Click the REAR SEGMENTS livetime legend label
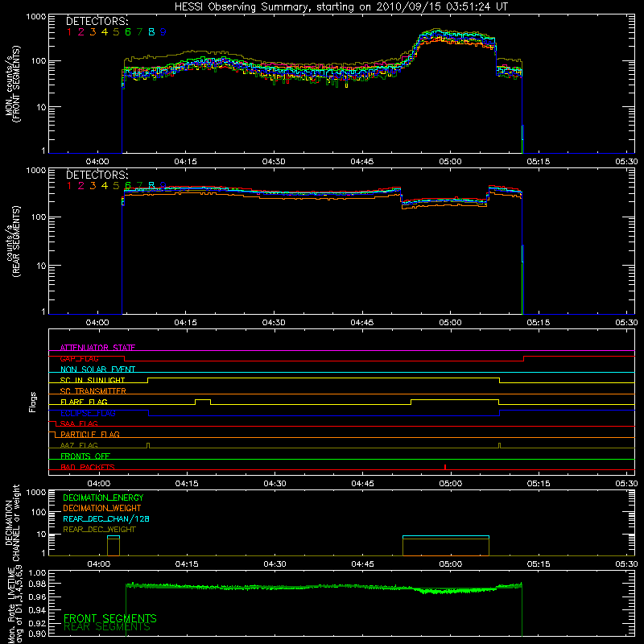Image resolution: width=644 pixels, height=644 pixels. click(x=107, y=627)
